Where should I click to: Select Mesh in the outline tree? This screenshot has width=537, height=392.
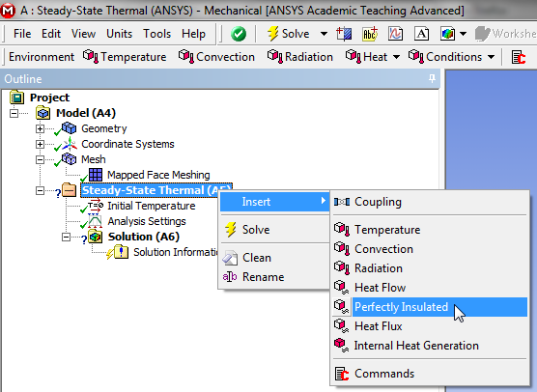tap(93, 159)
